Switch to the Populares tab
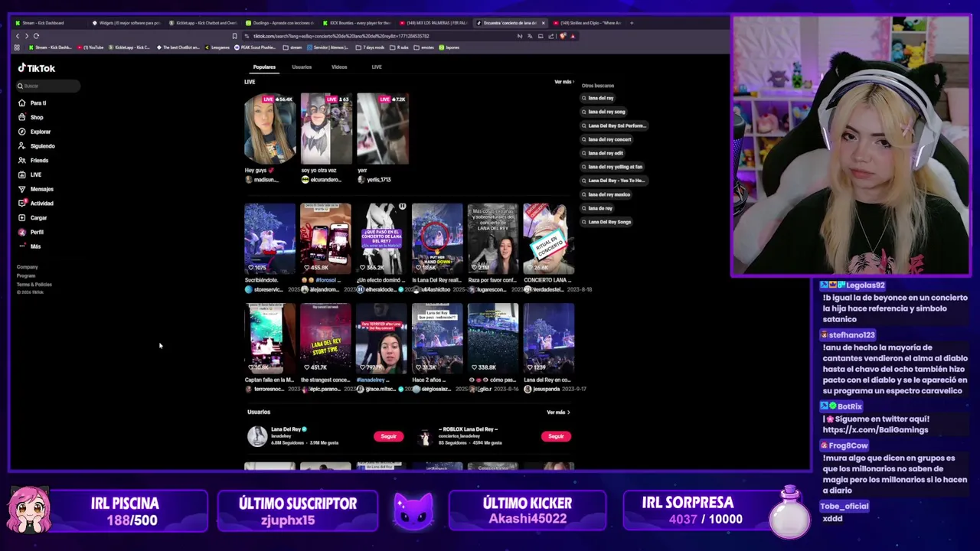This screenshot has width=980, height=551. tap(264, 67)
